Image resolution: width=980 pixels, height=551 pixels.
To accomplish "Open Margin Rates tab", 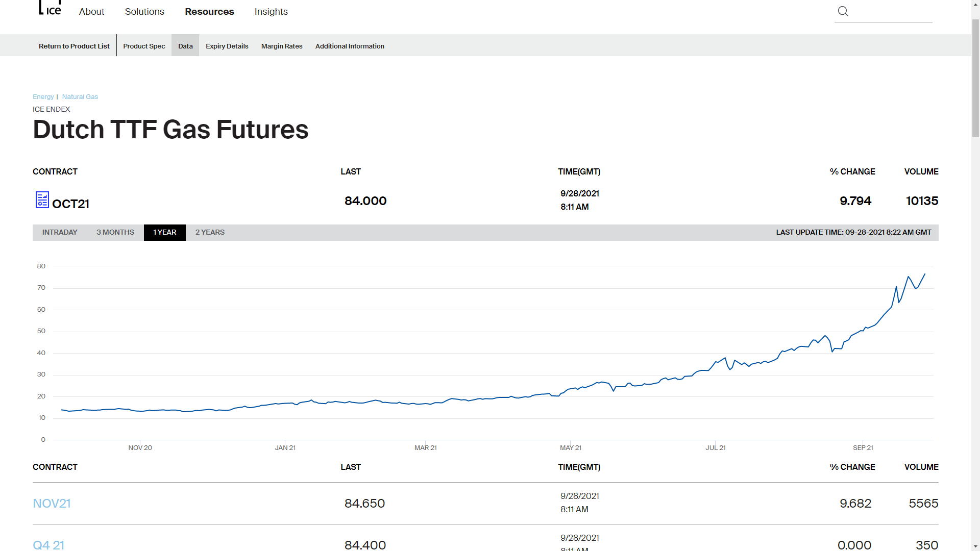I will (282, 46).
